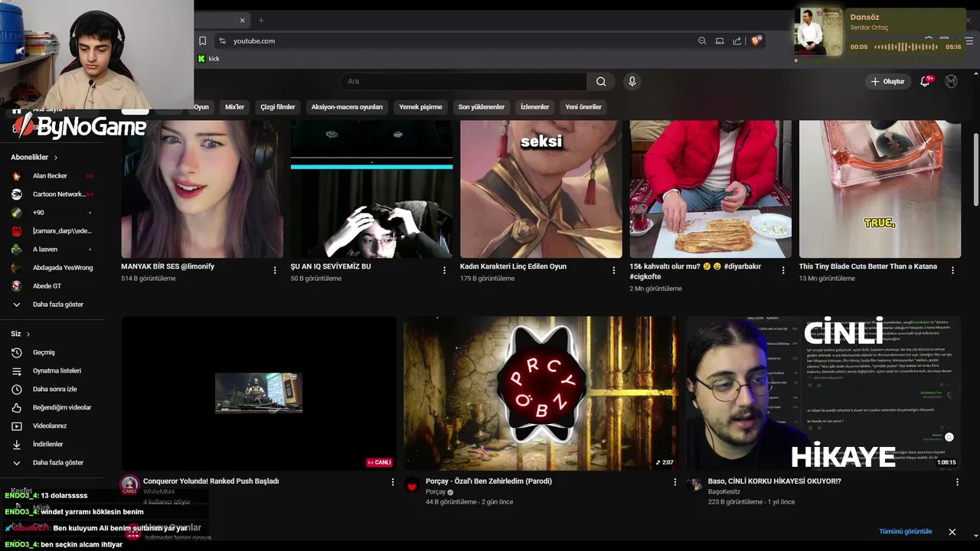The width and height of the screenshot is (980, 551).
Task: Click Tümünü görüntüle link
Action: (x=906, y=532)
